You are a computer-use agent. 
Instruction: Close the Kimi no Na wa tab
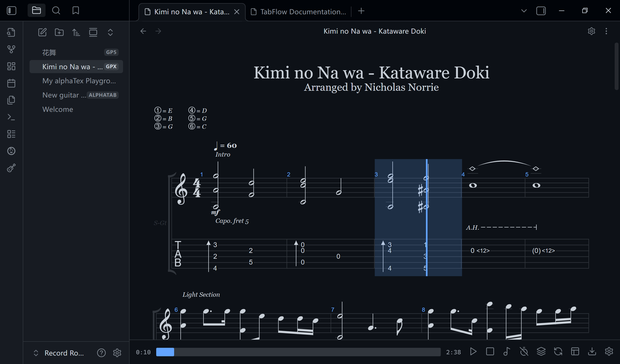tap(237, 12)
